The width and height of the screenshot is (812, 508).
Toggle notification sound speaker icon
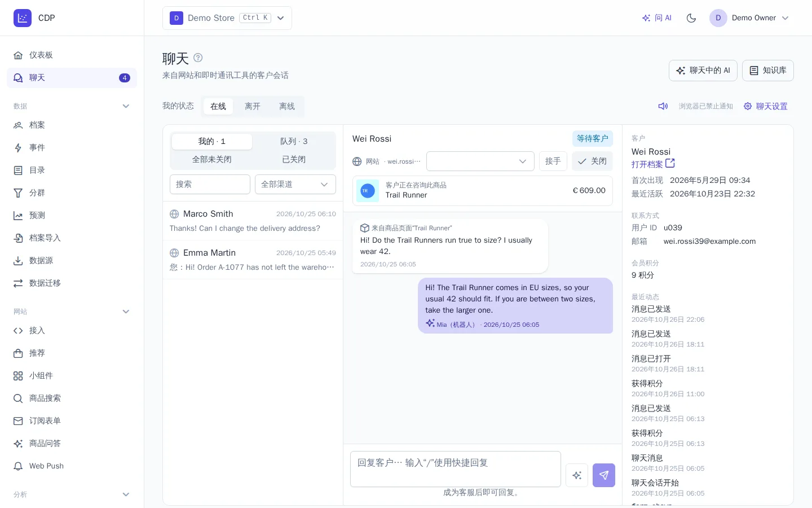pyautogui.click(x=663, y=106)
